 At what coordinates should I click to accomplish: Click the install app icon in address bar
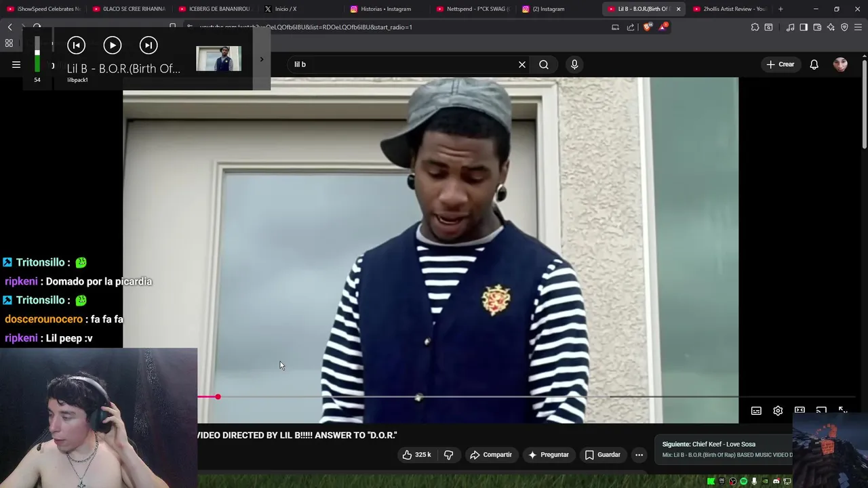615,27
